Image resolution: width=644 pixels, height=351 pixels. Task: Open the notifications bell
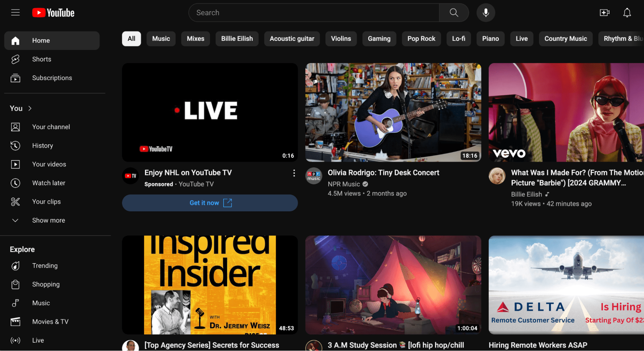(x=627, y=13)
